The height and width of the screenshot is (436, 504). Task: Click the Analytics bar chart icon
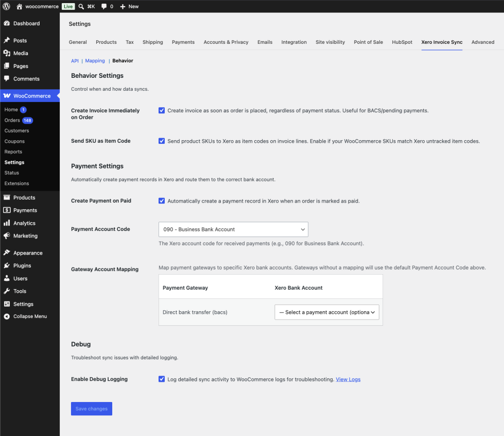pyautogui.click(x=7, y=223)
